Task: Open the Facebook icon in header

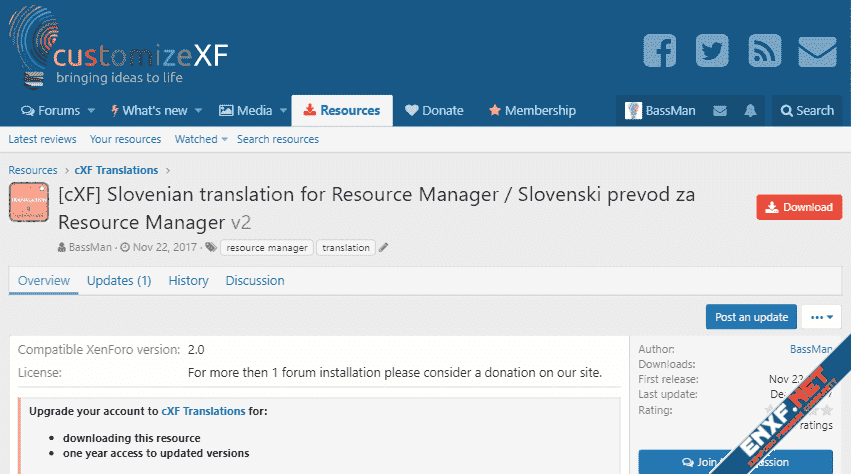Action: [x=660, y=51]
